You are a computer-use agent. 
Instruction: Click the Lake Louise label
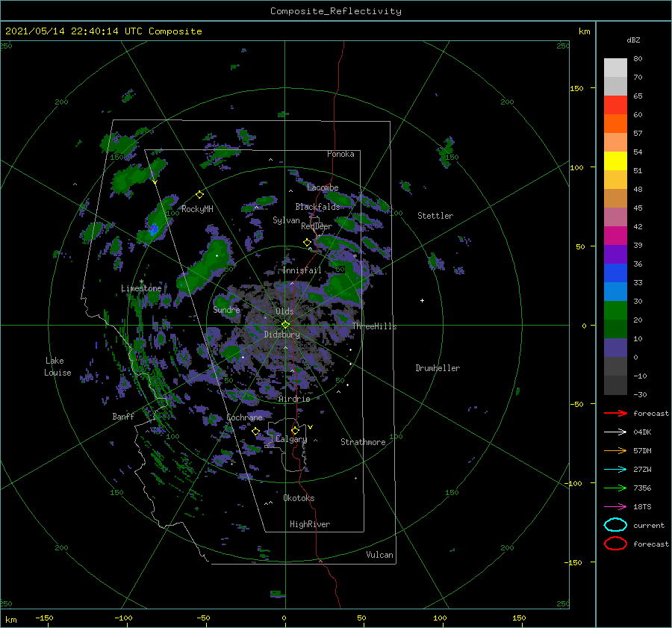pos(57,367)
